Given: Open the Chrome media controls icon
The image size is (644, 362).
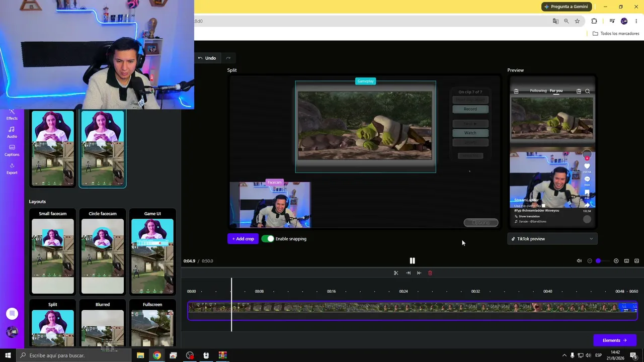Looking at the screenshot, I should (x=612, y=21).
